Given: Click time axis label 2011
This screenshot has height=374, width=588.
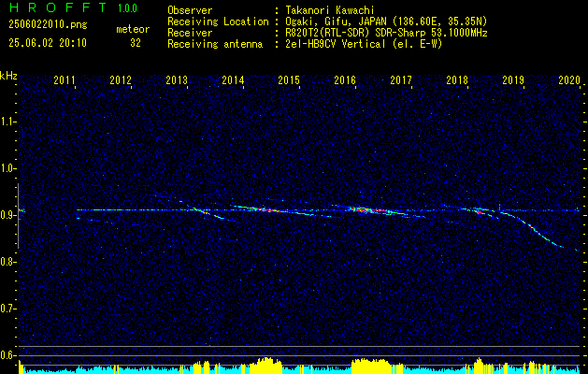Looking at the screenshot, I should [65, 79].
